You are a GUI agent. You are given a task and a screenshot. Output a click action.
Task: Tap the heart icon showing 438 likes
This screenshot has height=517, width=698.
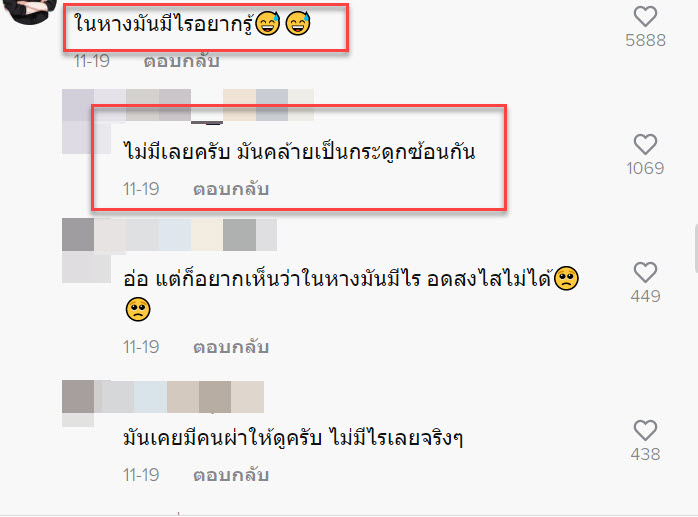tap(645, 431)
